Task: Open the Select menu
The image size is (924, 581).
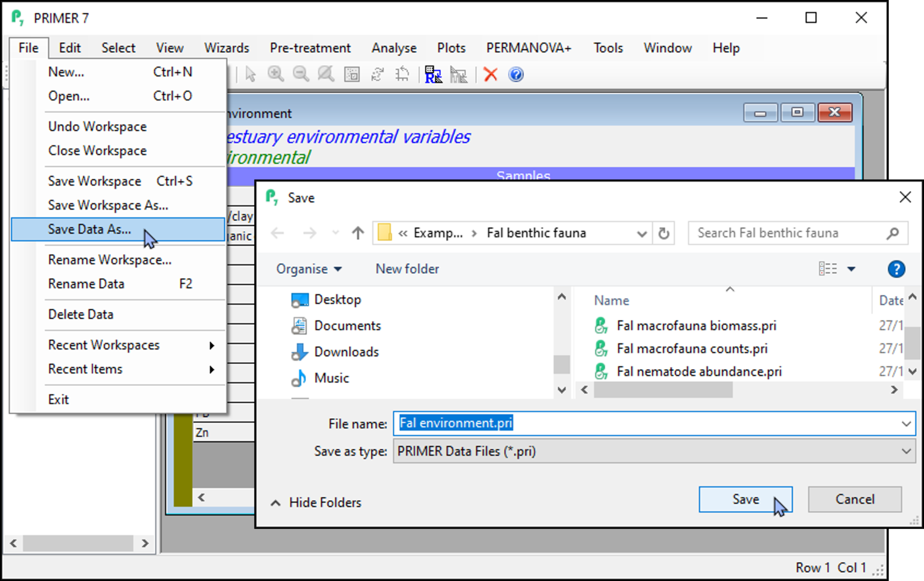Action: pyautogui.click(x=118, y=48)
